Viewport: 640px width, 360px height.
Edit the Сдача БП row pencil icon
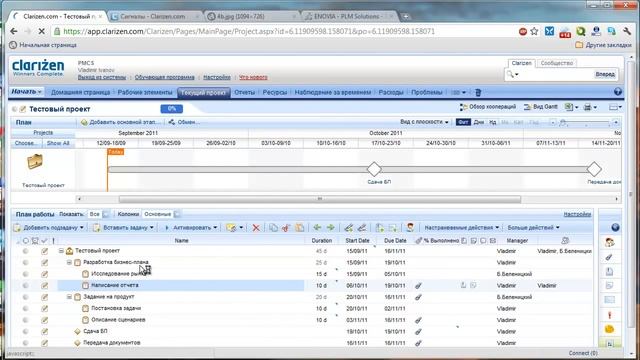44,332
